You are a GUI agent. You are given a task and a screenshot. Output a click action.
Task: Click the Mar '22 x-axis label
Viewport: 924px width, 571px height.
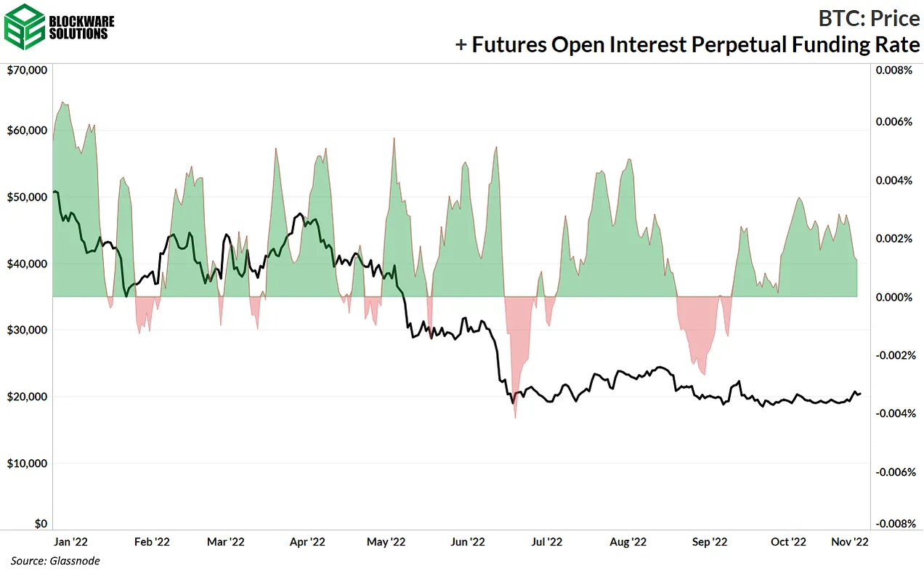click(x=227, y=541)
